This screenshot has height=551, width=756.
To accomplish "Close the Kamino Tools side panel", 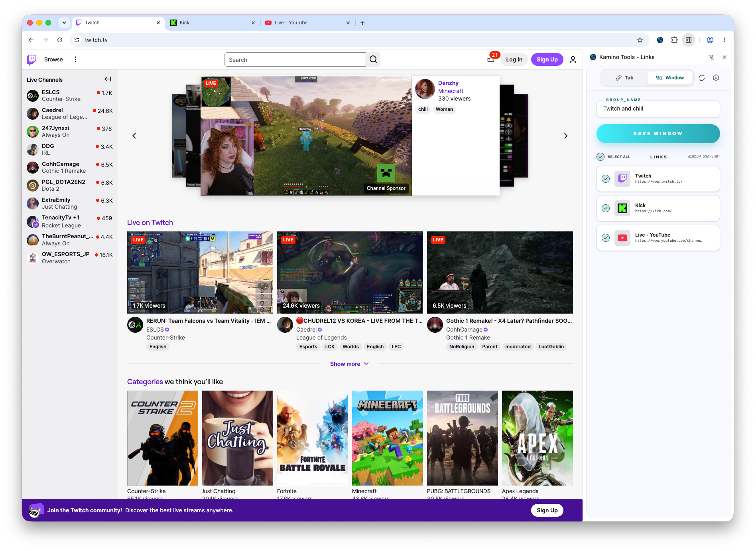I will pyautogui.click(x=724, y=57).
